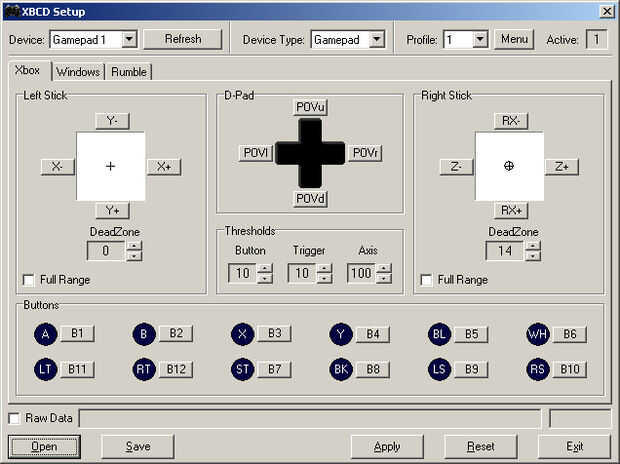This screenshot has height=464, width=620.
Task: Switch to the Rumble tab
Action: coord(129,72)
